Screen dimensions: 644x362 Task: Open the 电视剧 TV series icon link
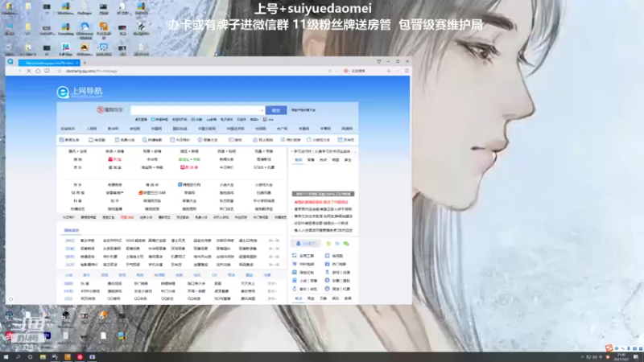97,140
